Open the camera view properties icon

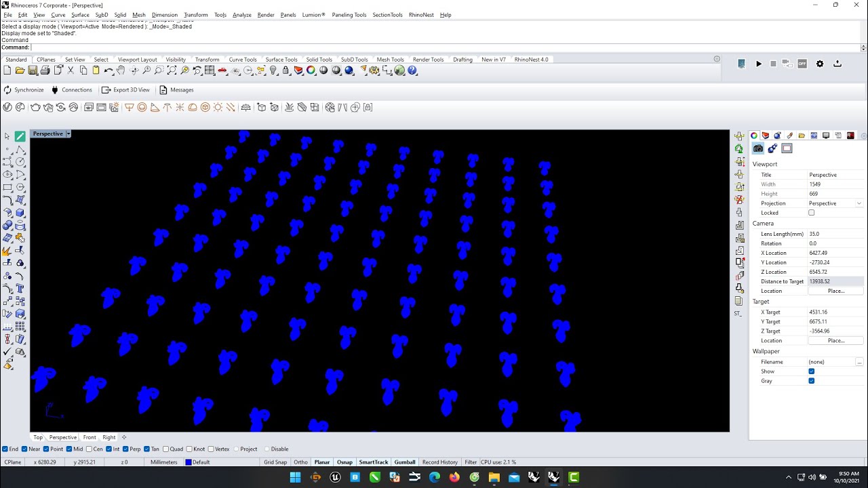pyautogui.click(x=758, y=148)
